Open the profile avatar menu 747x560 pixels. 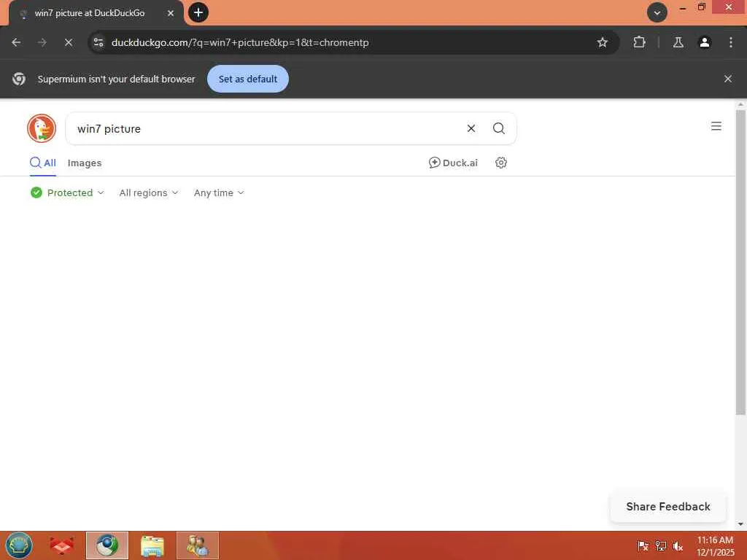click(x=705, y=42)
